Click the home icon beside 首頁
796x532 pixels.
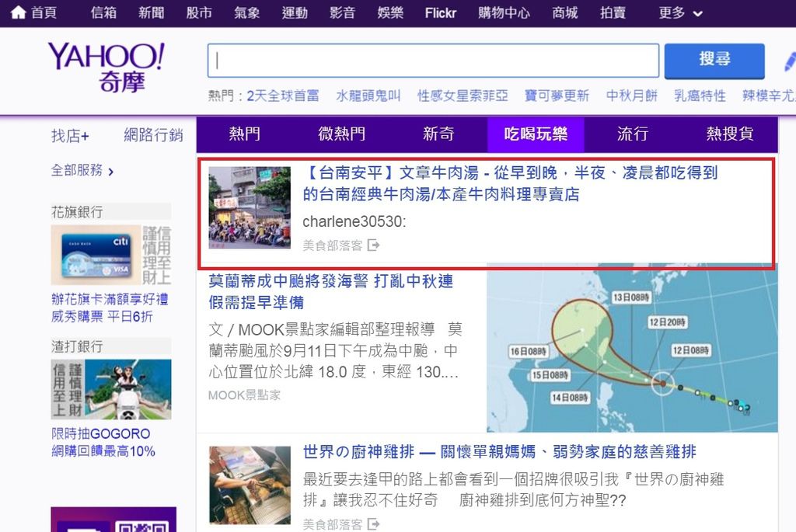(x=18, y=12)
